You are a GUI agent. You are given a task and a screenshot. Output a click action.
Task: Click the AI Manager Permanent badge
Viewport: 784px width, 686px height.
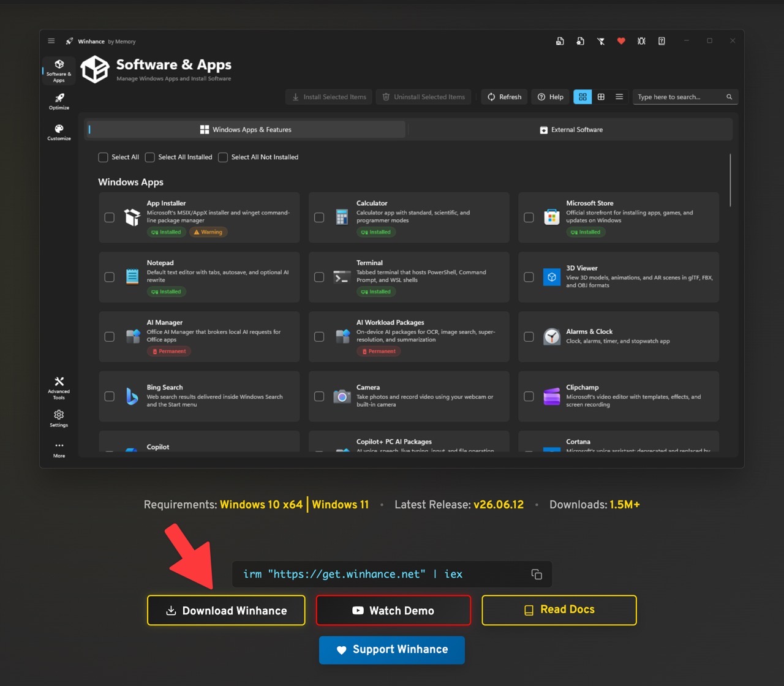coord(169,351)
